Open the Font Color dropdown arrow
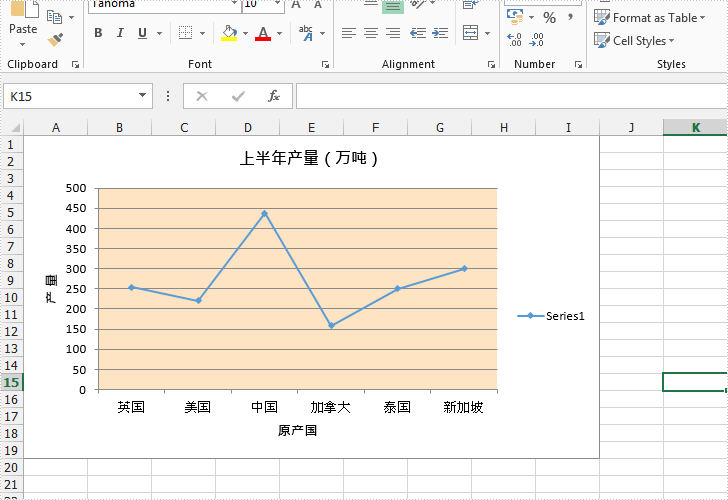728x500 pixels. click(x=279, y=33)
